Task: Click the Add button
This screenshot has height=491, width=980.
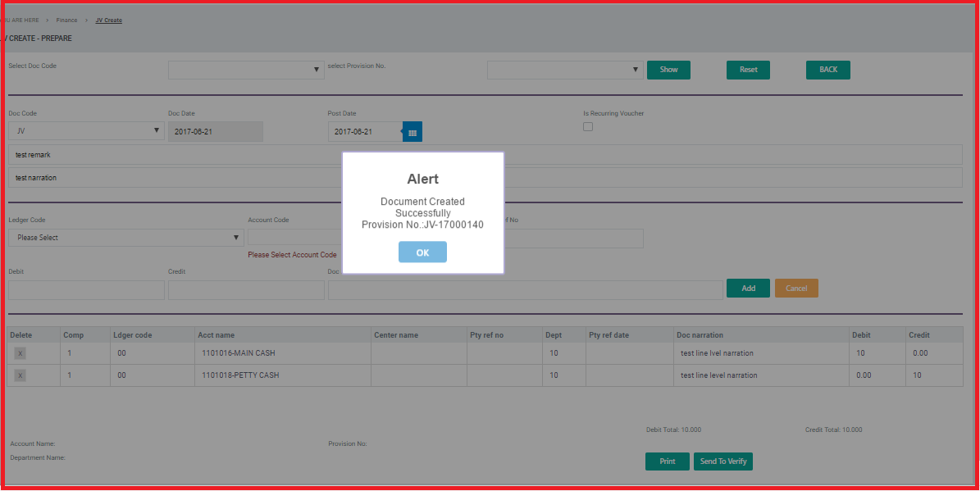Action: 748,289
